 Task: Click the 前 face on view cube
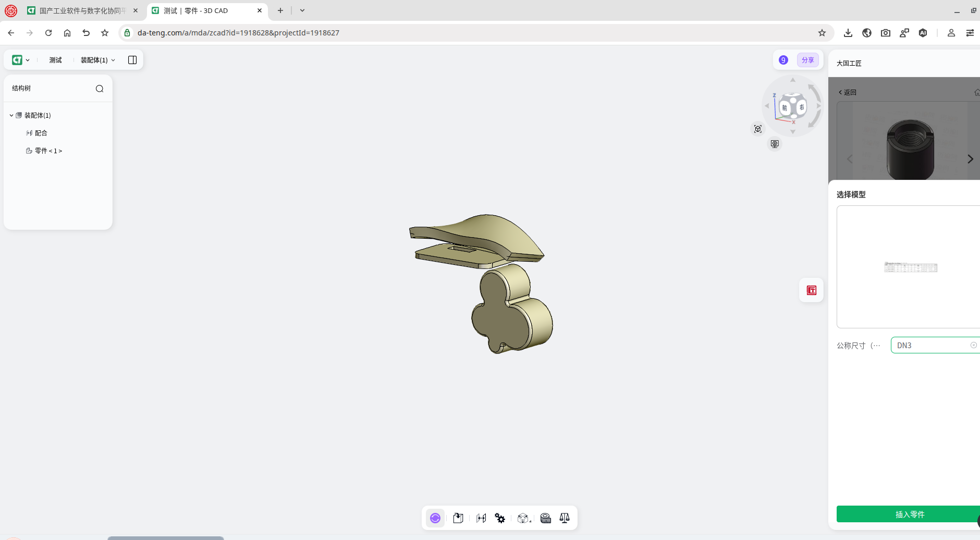click(x=785, y=108)
